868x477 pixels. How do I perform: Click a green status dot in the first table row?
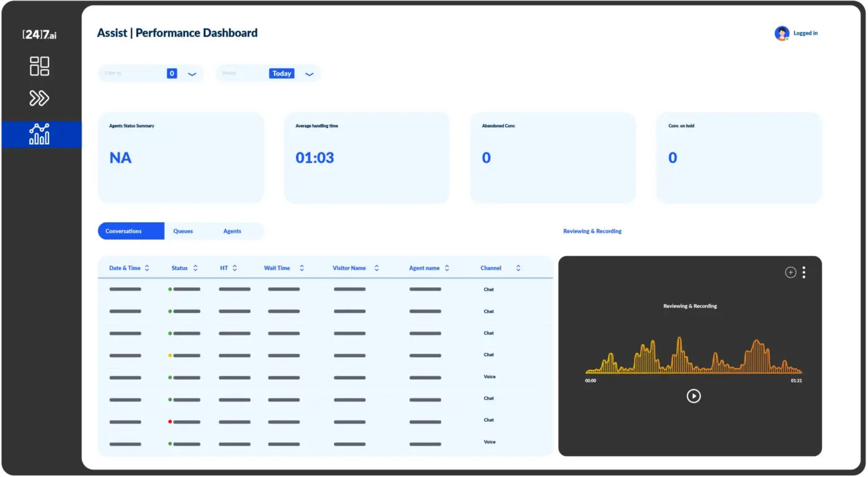point(170,289)
